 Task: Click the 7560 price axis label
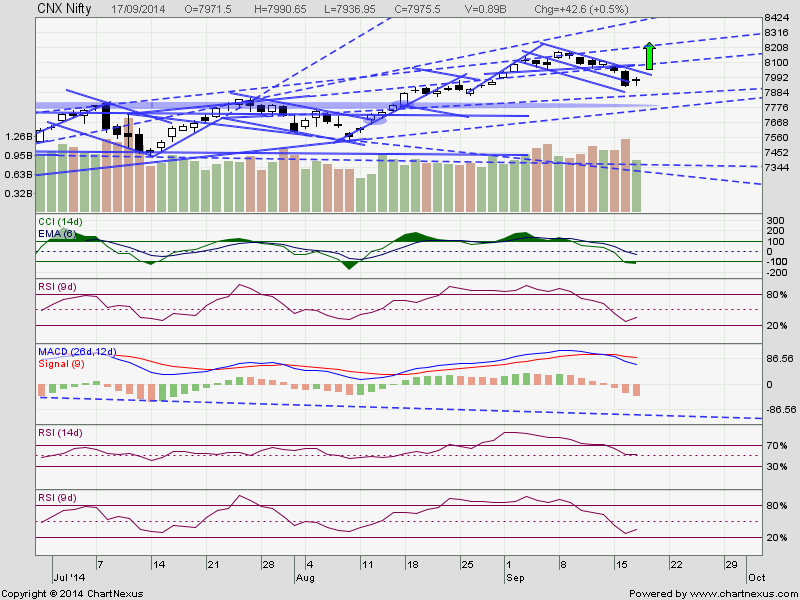click(776, 138)
